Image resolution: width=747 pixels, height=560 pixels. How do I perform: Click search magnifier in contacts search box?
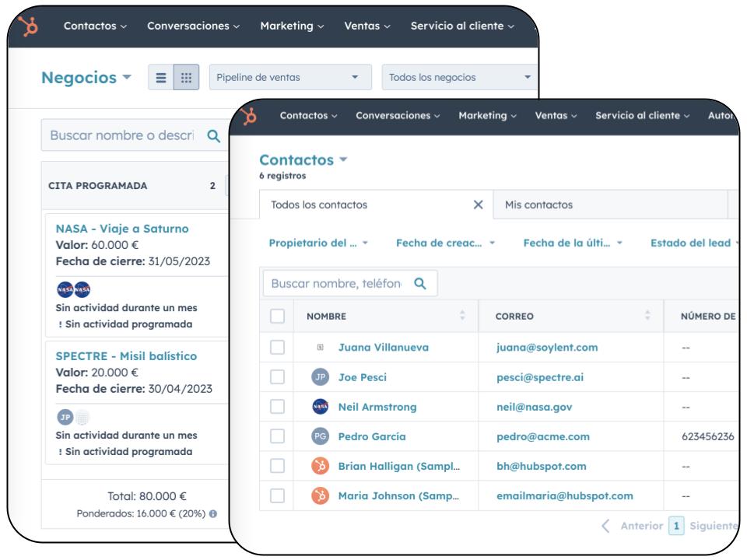click(x=419, y=284)
